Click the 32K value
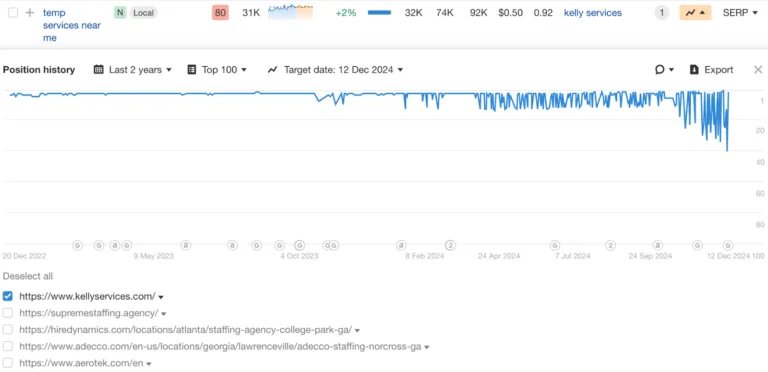 pyautogui.click(x=414, y=13)
